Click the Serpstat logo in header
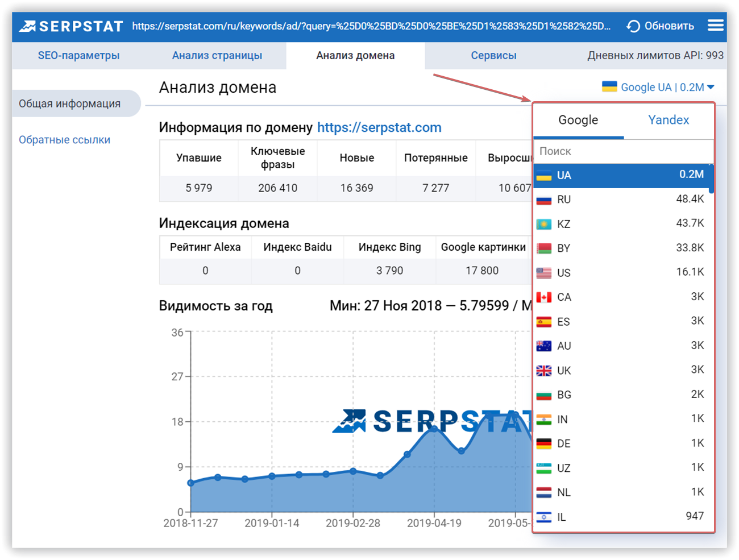 pyautogui.click(x=71, y=26)
